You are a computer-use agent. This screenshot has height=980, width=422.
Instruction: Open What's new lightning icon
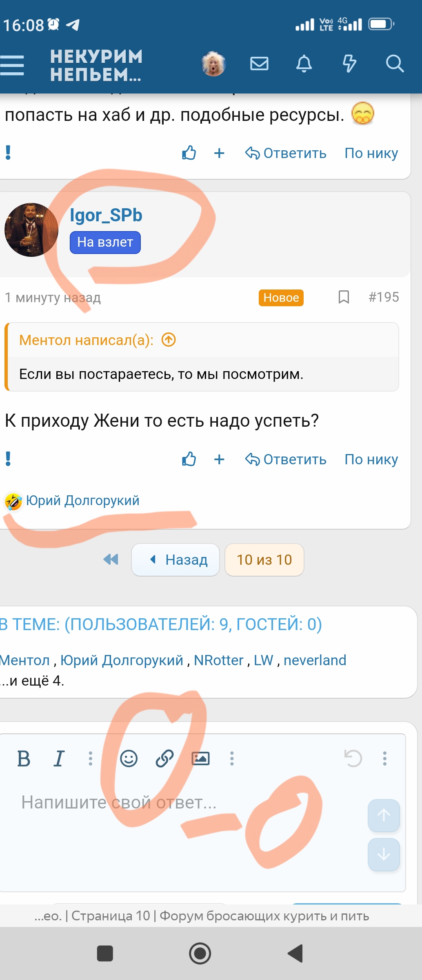[x=349, y=64]
